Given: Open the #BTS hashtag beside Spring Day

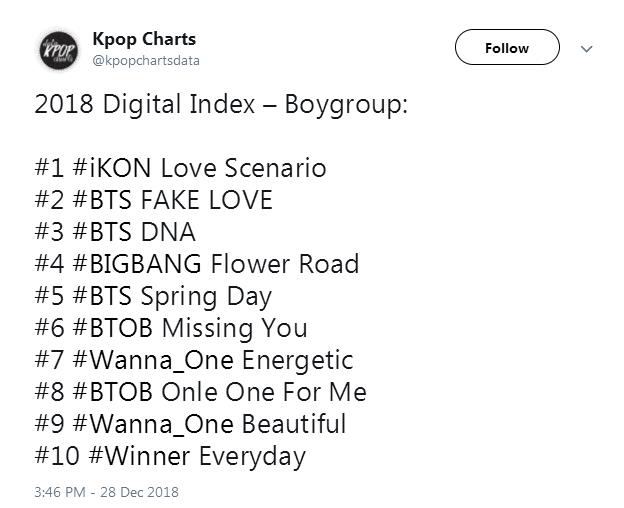Looking at the screenshot, I should coord(110,296).
